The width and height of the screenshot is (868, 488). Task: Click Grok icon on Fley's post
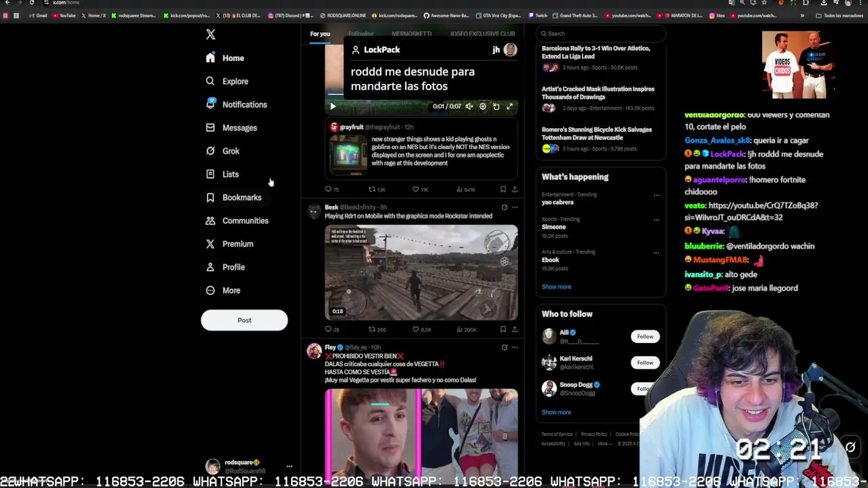pos(504,347)
